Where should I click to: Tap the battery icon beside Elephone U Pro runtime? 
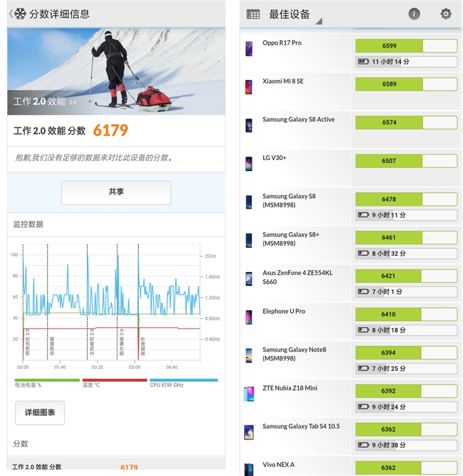(364, 330)
